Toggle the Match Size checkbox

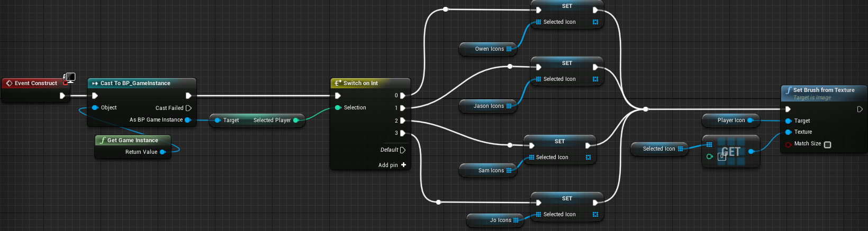tap(827, 144)
